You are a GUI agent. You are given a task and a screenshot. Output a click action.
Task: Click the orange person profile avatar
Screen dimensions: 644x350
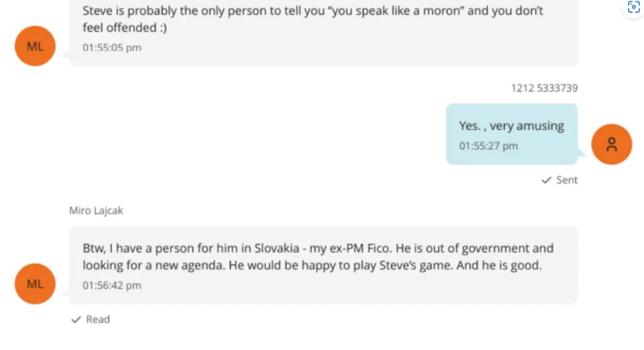click(x=611, y=144)
